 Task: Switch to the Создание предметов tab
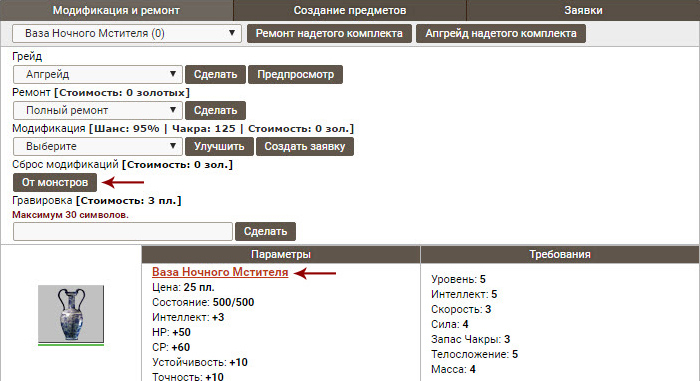[350, 10]
